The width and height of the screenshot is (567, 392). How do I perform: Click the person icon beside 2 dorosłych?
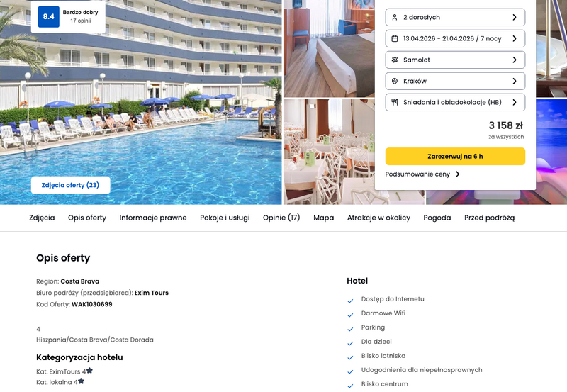(x=395, y=17)
